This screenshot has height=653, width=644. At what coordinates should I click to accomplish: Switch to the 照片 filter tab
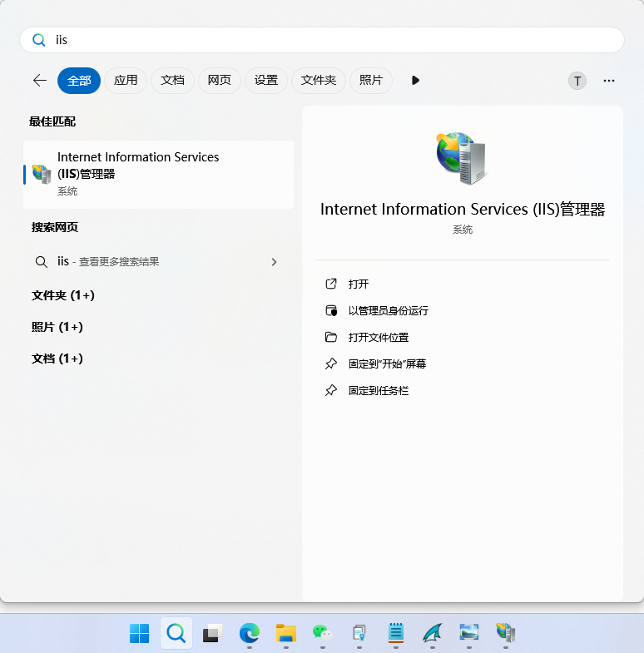[371, 81]
